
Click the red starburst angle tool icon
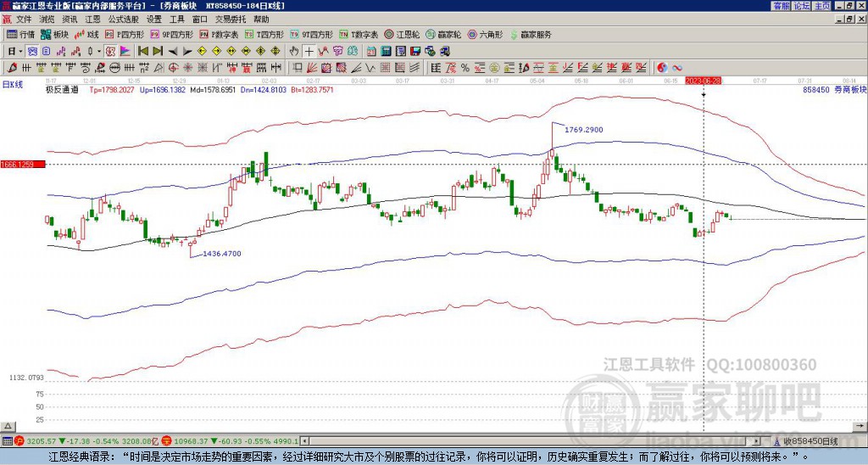pos(187,68)
